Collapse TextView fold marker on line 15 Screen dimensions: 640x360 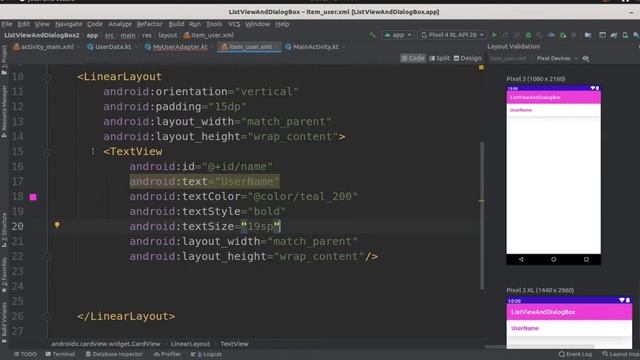[47, 152]
